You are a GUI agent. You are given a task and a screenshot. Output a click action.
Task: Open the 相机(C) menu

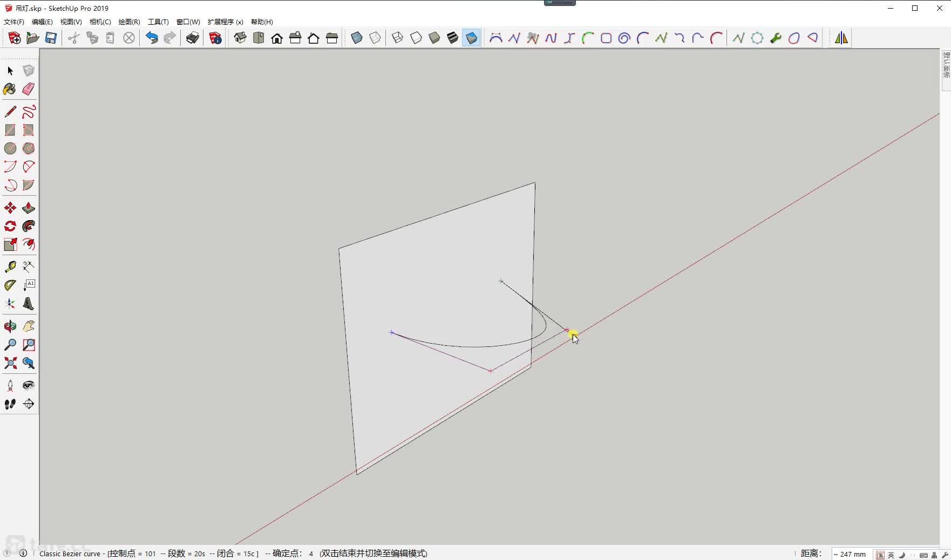100,22
